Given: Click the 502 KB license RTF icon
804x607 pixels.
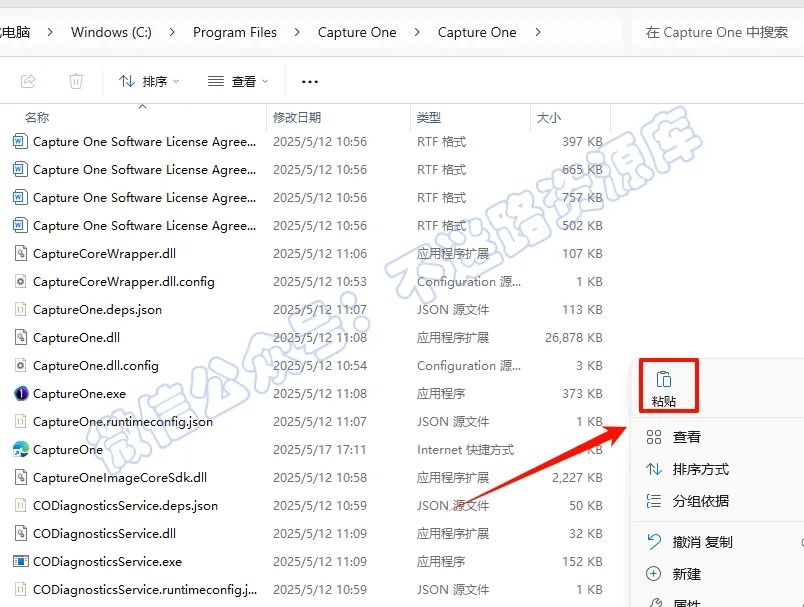Looking at the screenshot, I should [20, 226].
